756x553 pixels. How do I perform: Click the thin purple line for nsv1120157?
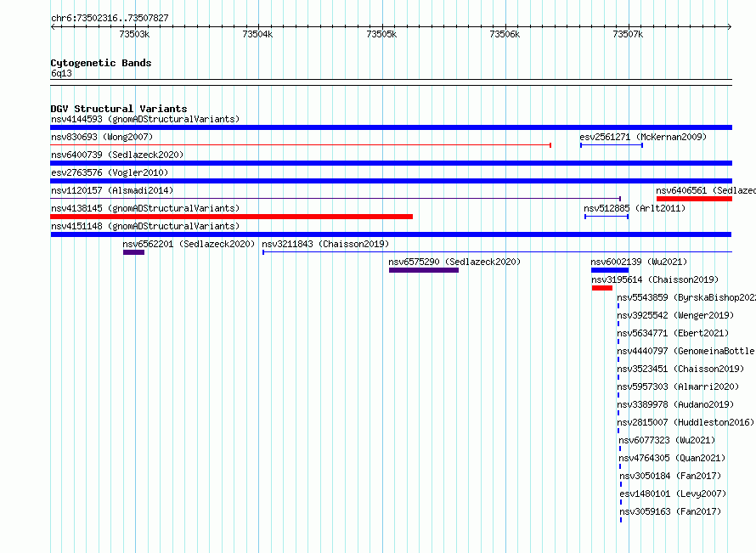(x=336, y=199)
